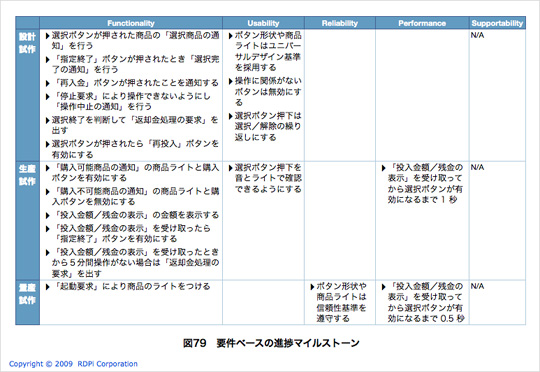Click the Functionality column header
This screenshot has width=540, height=372.
131,23
